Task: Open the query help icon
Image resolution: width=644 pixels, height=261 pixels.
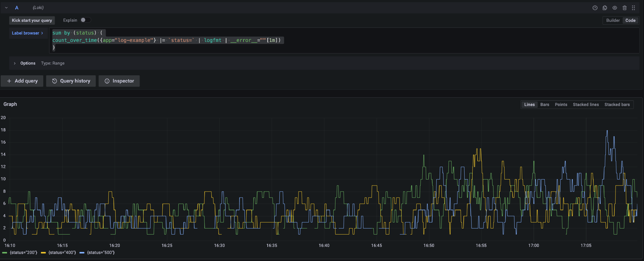Action: point(595,8)
